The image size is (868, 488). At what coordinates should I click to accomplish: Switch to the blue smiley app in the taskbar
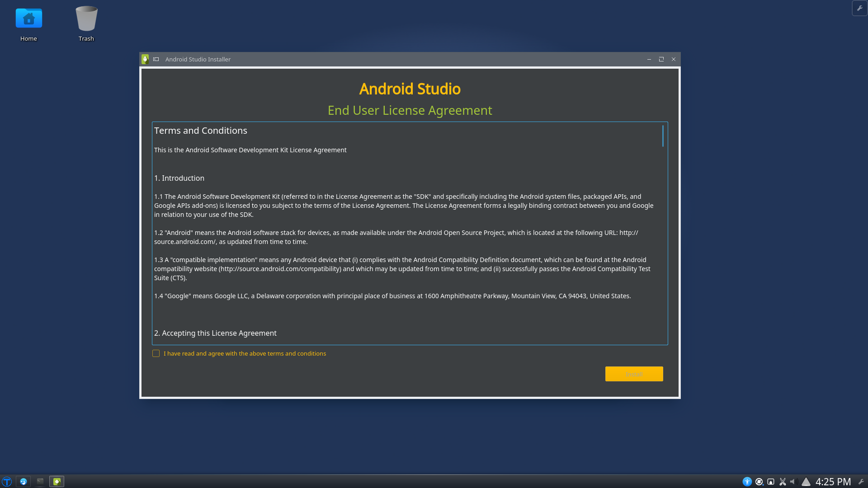pyautogui.click(x=24, y=482)
